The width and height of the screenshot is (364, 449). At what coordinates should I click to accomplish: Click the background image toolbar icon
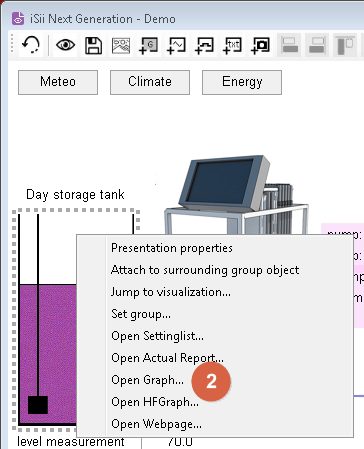pos(121,46)
